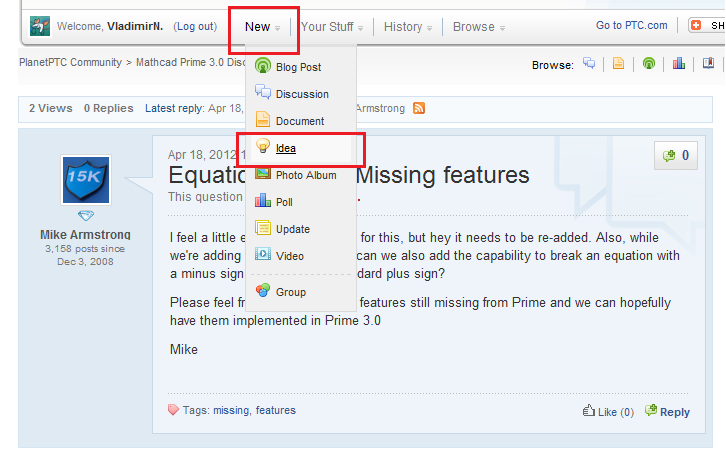Open the RSS feed icon

419,108
